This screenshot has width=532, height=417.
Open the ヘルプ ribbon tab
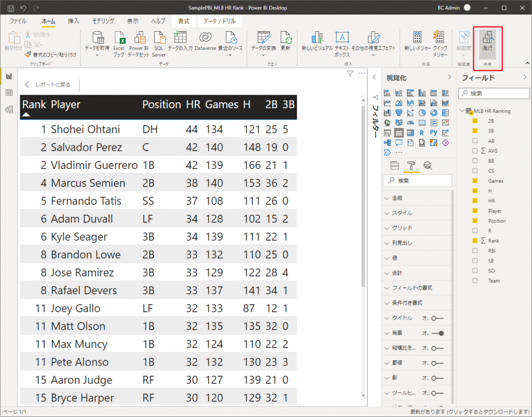point(158,21)
